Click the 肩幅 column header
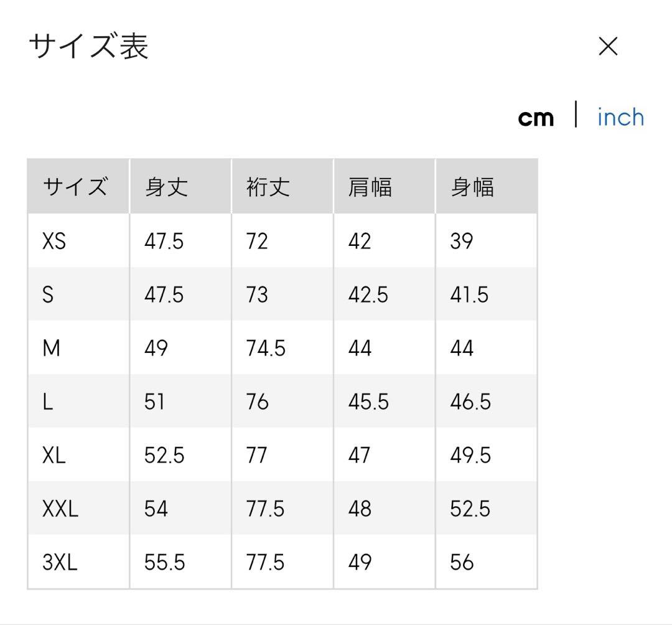This screenshot has height=625, width=672. [x=370, y=187]
